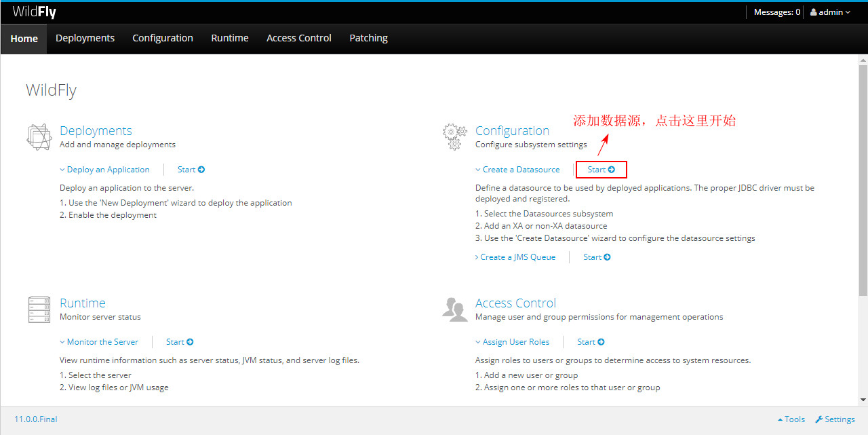Open the Configuration heading link
Viewport: 868px width, 435px height.
click(x=512, y=131)
